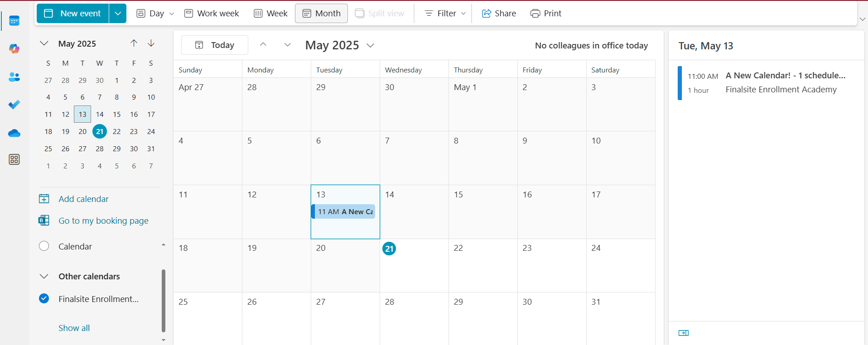Open Go to my booking page link
Image resolution: width=868 pixels, height=345 pixels.
(x=103, y=221)
